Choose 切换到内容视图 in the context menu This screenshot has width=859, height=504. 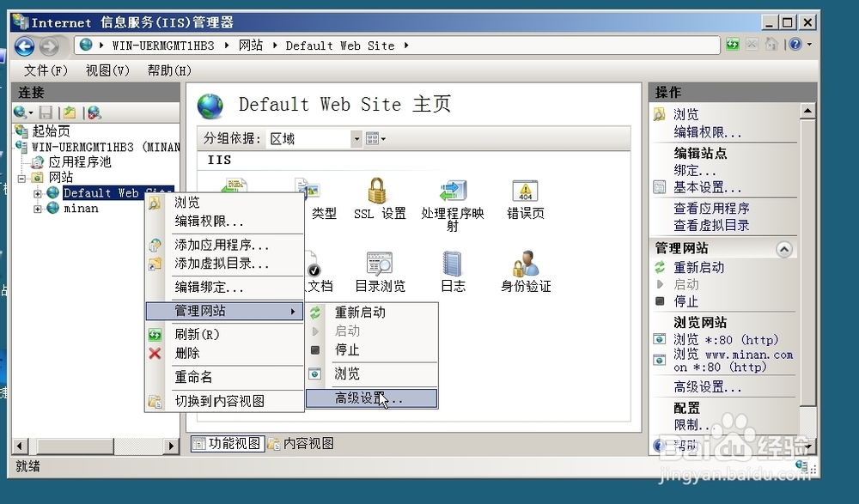click(224, 401)
